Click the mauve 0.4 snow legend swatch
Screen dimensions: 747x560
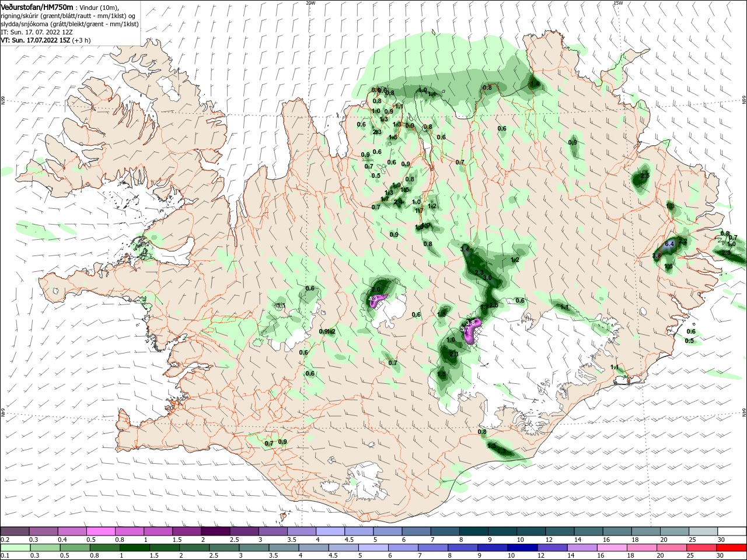(x=73, y=531)
